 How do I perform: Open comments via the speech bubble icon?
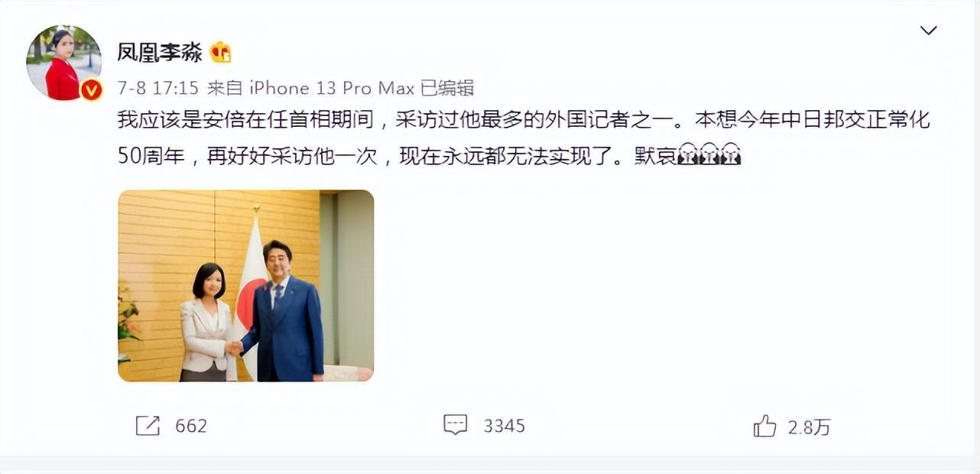tap(456, 426)
